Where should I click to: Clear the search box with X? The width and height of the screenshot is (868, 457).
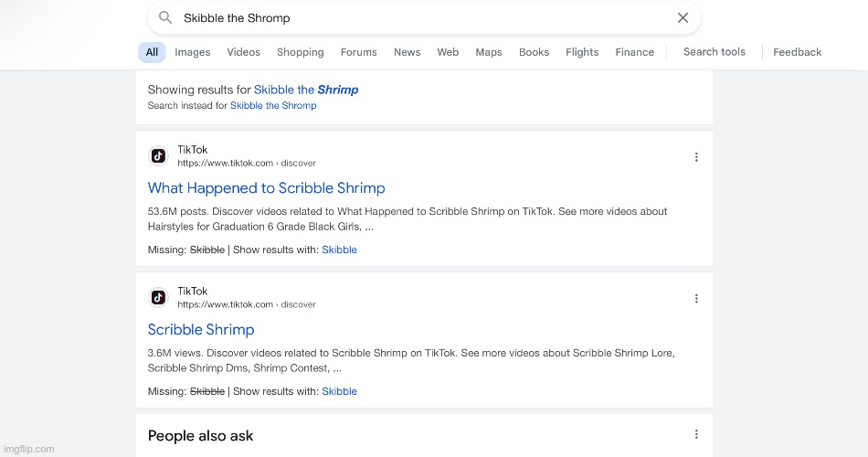point(683,17)
